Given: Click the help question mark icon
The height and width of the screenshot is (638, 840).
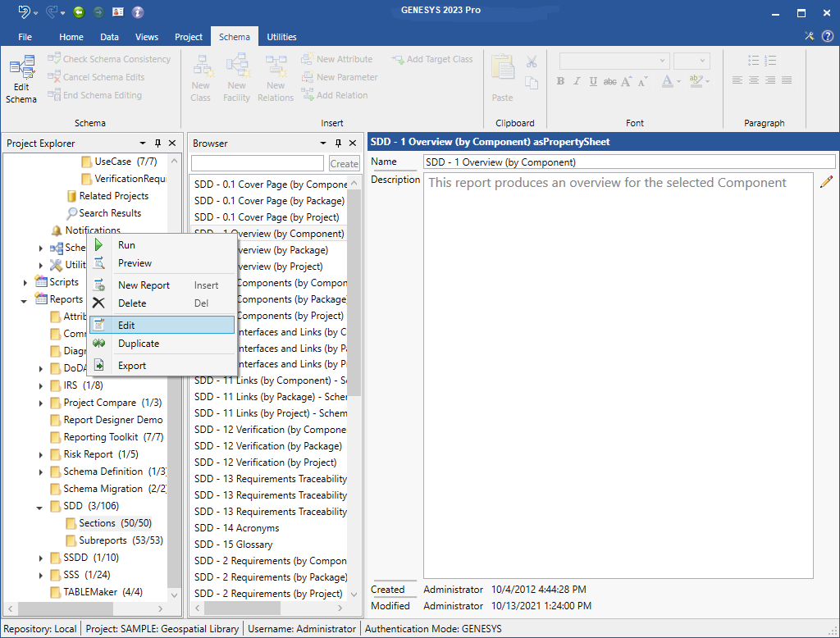Looking at the screenshot, I should pos(827,36).
